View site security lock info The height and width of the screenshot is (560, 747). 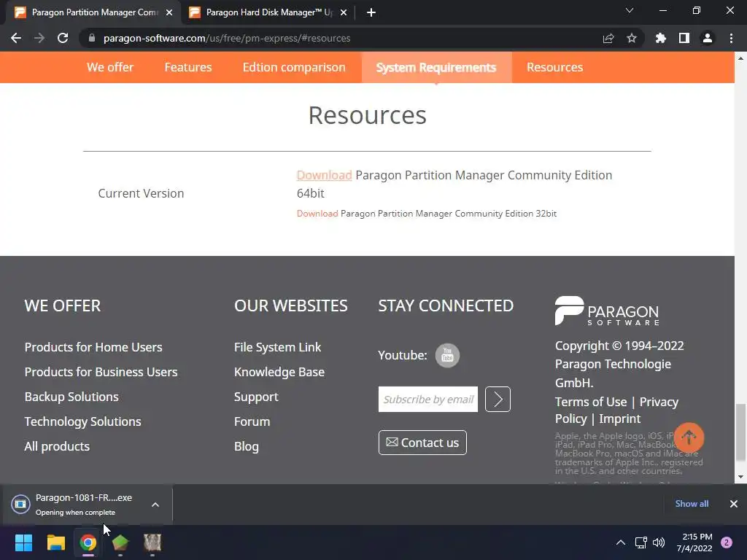[92, 38]
